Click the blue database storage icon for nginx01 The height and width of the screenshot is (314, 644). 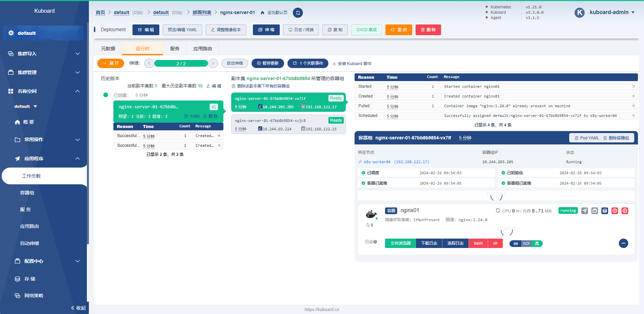point(605,211)
